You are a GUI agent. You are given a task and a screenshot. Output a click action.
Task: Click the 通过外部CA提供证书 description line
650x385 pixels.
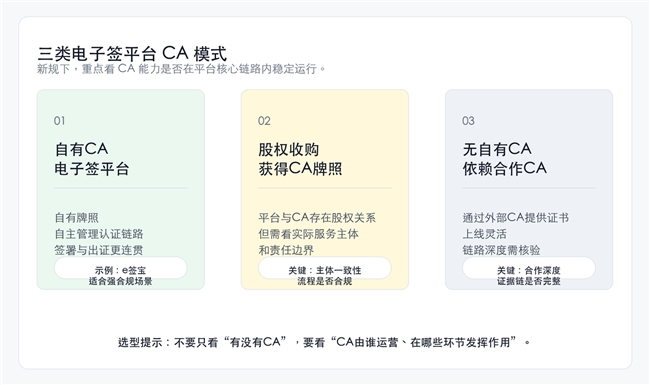pyautogui.click(x=516, y=218)
